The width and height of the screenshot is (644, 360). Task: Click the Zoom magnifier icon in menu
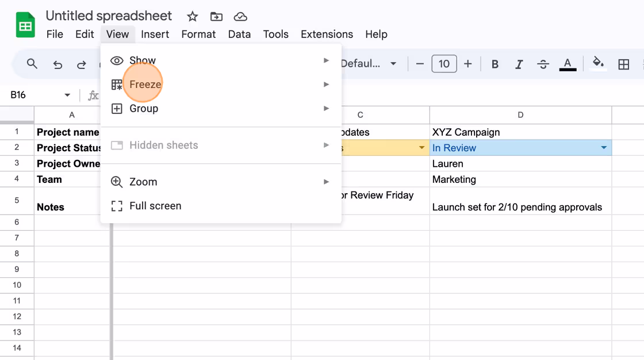pos(117,182)
